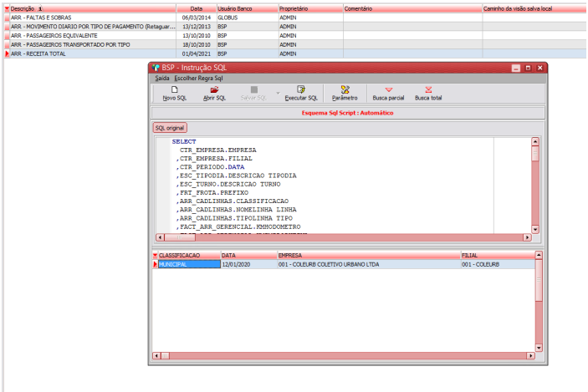Click left arrow of results grid horizontal scrollbar
This screenshot has height=392, width=588.
(x=156, y=356)
